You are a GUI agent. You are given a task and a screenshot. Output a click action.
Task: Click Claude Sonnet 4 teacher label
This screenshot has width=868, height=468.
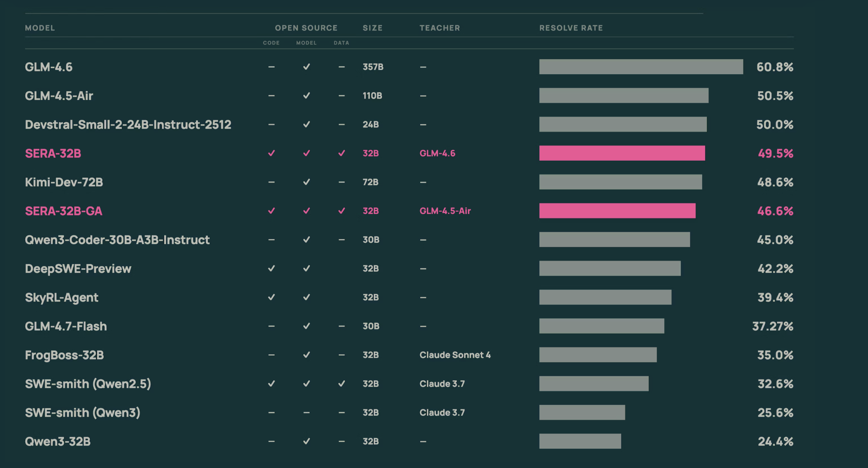point(455,355)
